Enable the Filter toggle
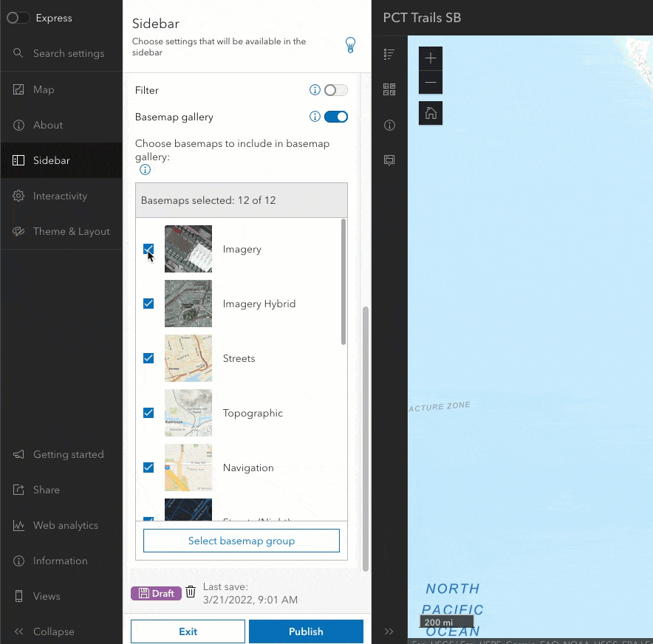This screenshot has height=644, width=653. click(x=333, y=89)
